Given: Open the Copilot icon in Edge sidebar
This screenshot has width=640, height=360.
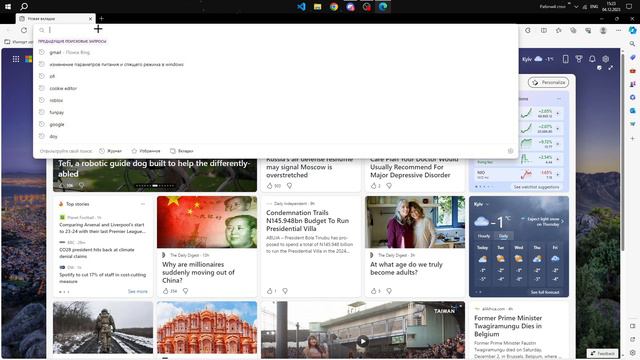Looking at the screenshot, I should click(633, 30).
